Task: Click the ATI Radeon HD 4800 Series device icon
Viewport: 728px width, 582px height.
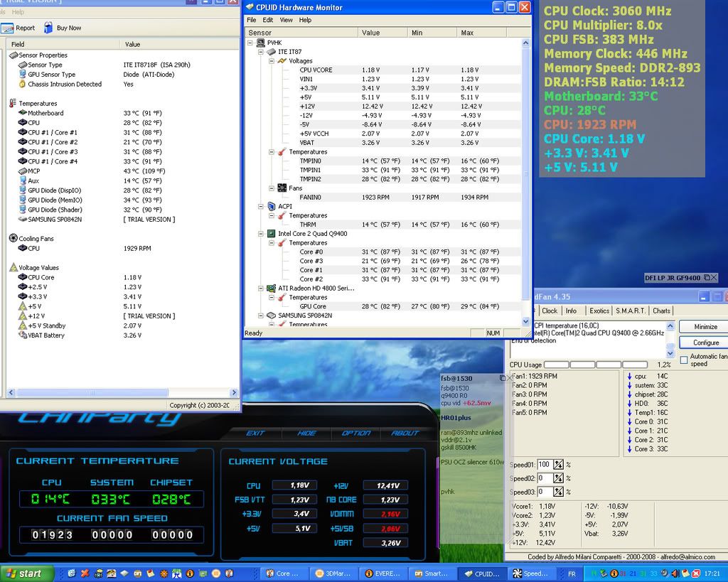Action: click(269, 288)
